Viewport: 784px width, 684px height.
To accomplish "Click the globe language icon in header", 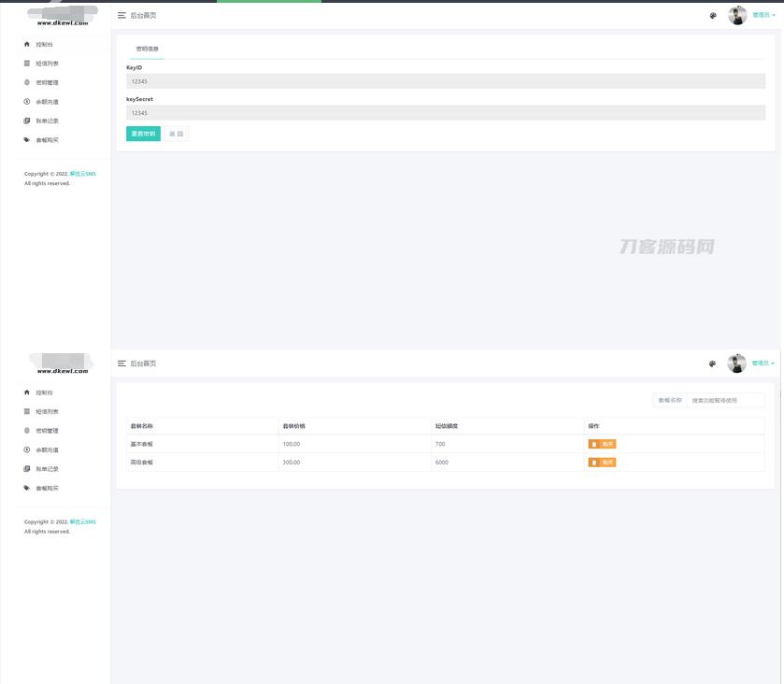I will click(x=713, y=15).
